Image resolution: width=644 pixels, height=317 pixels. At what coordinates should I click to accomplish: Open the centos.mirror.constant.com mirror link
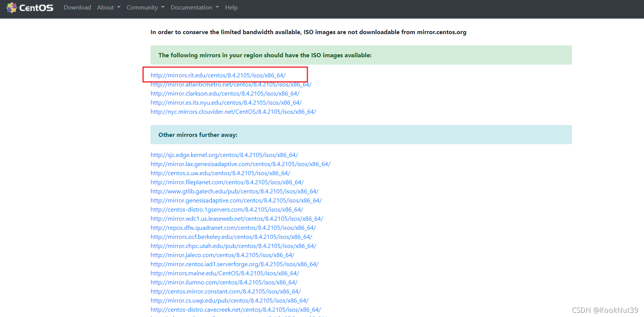[x=226, y=292]
